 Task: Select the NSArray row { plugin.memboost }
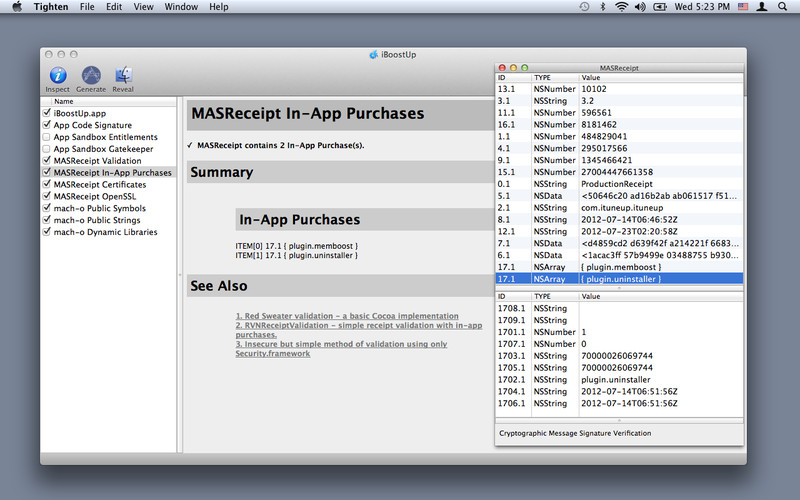(x=619, y=267)
